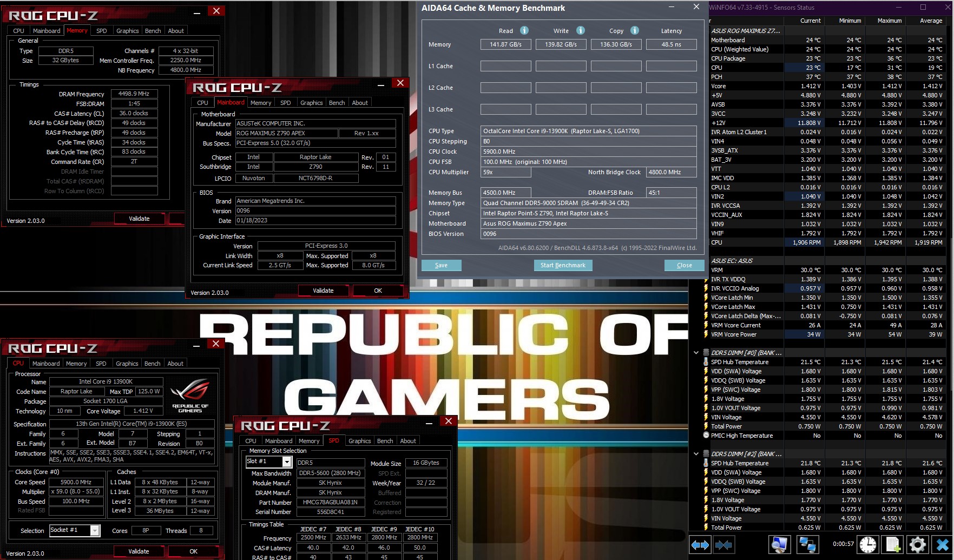954x560 pixels.
Task: Click the info icon next to Copy in AIDA64
Action: point(635,30)
